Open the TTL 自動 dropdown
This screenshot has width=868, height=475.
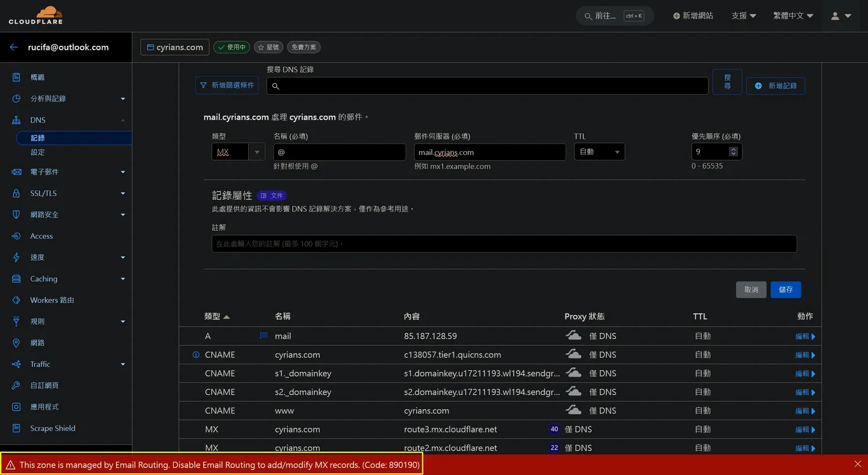(x=599, y=152)
